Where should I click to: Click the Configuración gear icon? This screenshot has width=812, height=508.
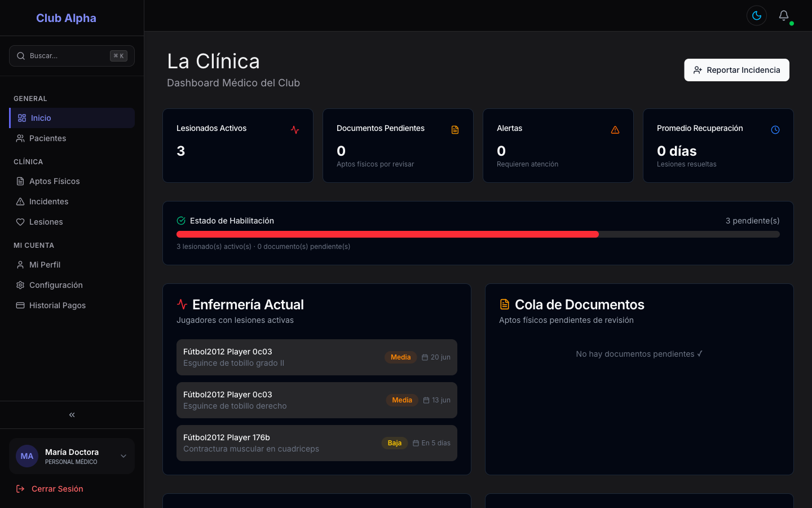coord(20,285)
